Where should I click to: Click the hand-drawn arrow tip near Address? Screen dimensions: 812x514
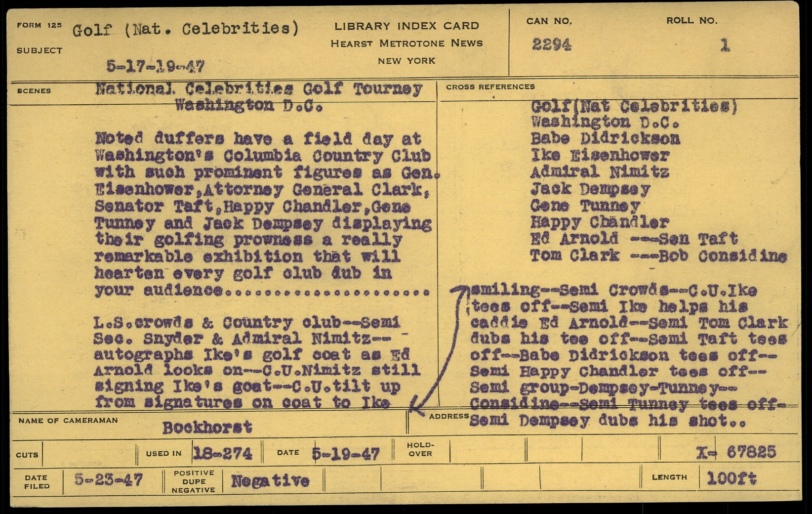(x=413, y=409)
